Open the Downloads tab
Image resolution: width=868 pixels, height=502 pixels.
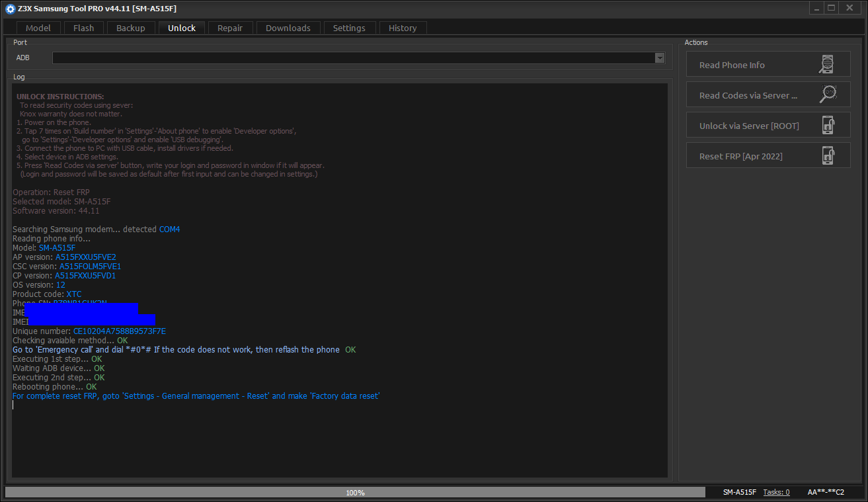(288, 28)
